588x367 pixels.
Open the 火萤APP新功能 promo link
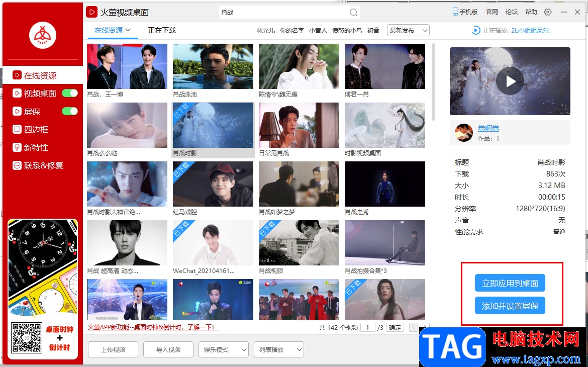click(x=153, y=327)
